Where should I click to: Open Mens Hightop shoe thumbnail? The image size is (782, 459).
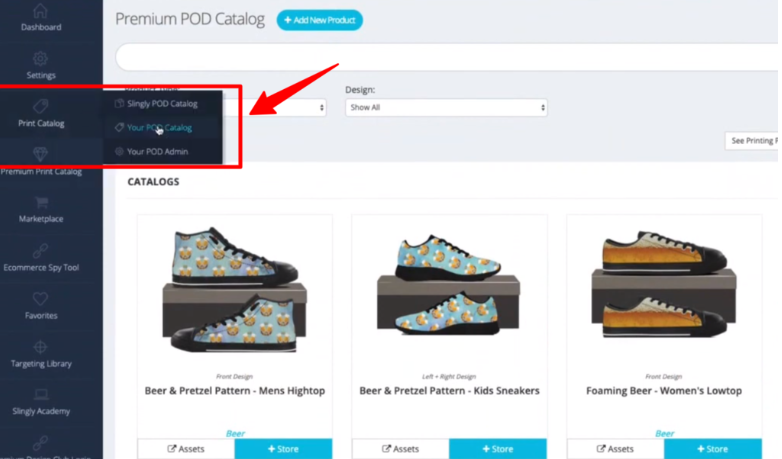pos(235,290)
